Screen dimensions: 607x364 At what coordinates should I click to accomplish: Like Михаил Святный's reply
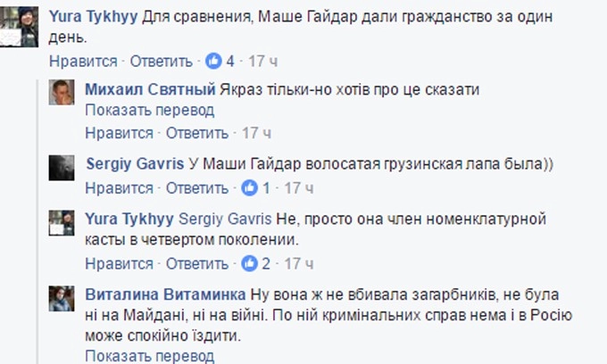[x=120, y=133]
